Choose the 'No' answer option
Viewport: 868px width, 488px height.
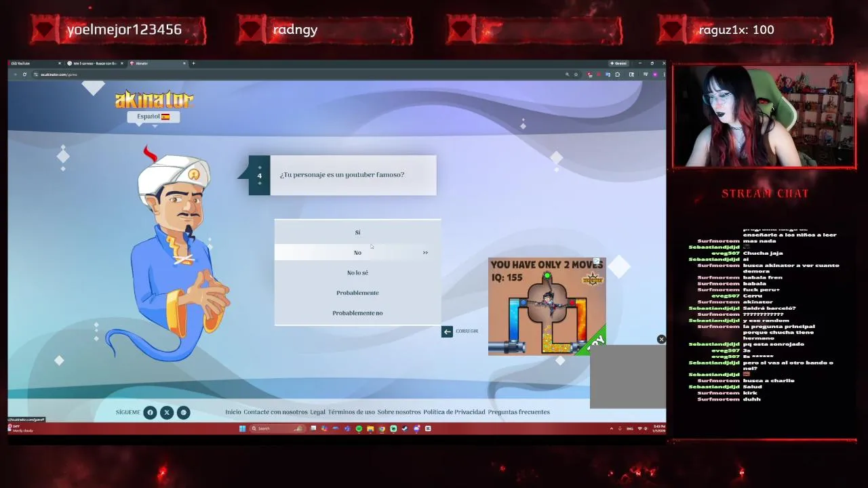(357, 252)
